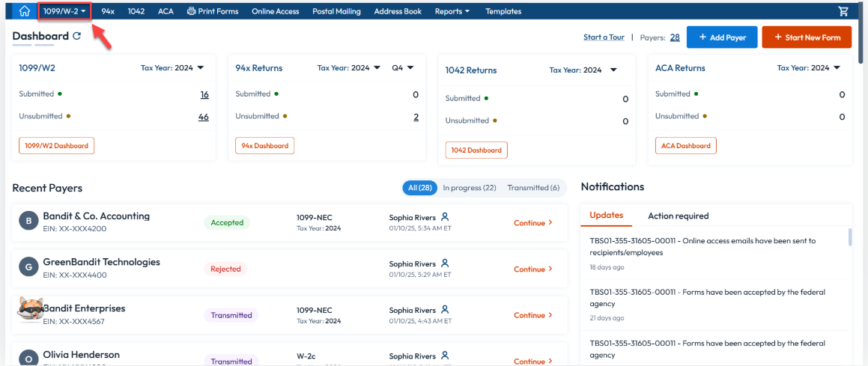Click the user icon beside Bandit & Co. Accounting's Sophia Rivers
Viewport: 868px width, 366px height.
tap(445, 217)
